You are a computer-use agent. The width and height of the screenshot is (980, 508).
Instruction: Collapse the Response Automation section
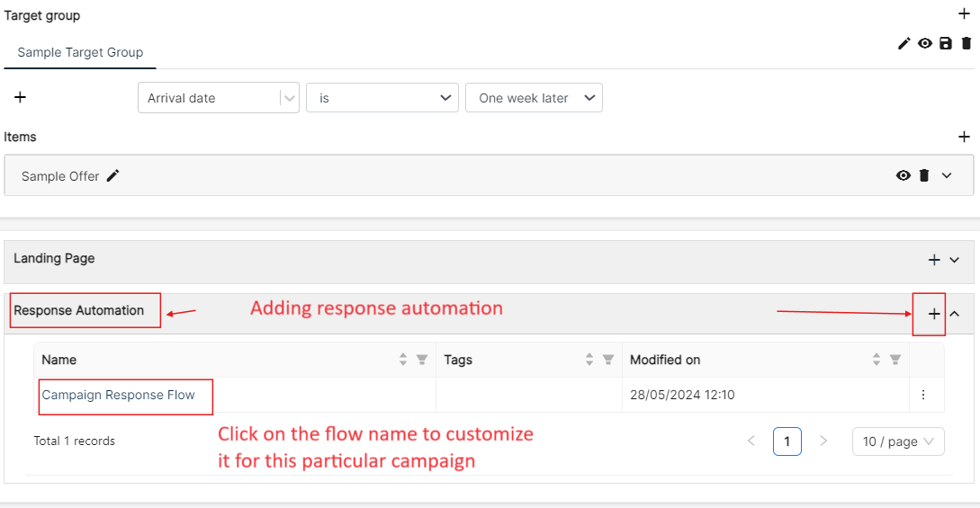[955, 314]
